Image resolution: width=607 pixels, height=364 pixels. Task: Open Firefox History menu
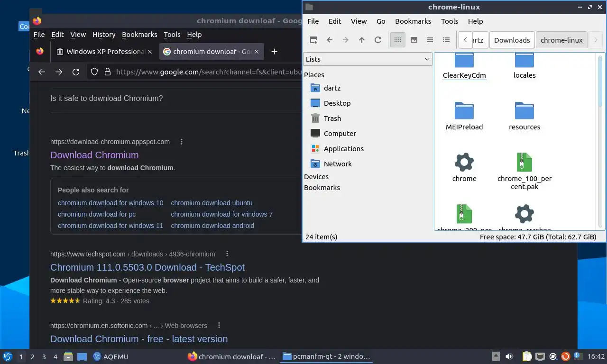pyautogui.click(x=104, y=34)
